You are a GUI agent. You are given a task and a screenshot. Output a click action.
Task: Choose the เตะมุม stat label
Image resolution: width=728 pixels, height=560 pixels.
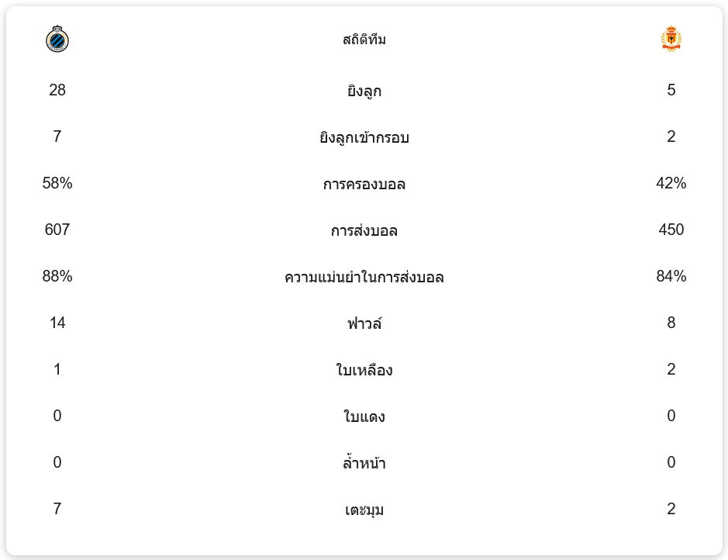[x=364, y=510]
